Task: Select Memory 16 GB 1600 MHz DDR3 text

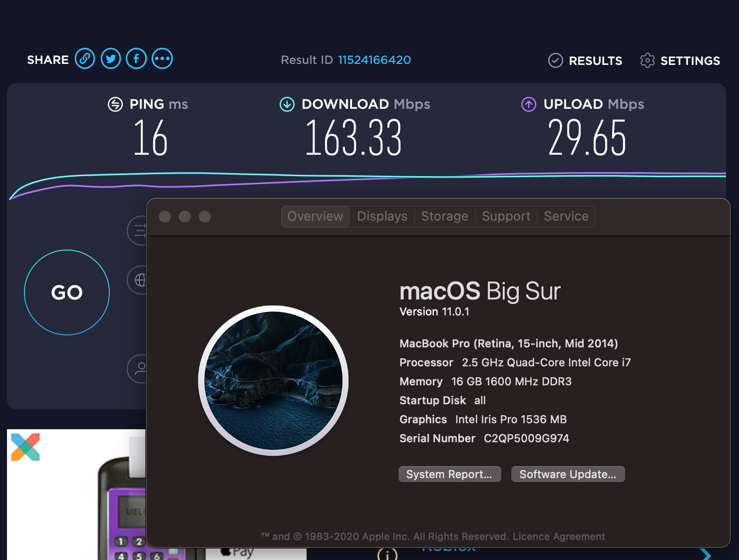Action: 486,381
